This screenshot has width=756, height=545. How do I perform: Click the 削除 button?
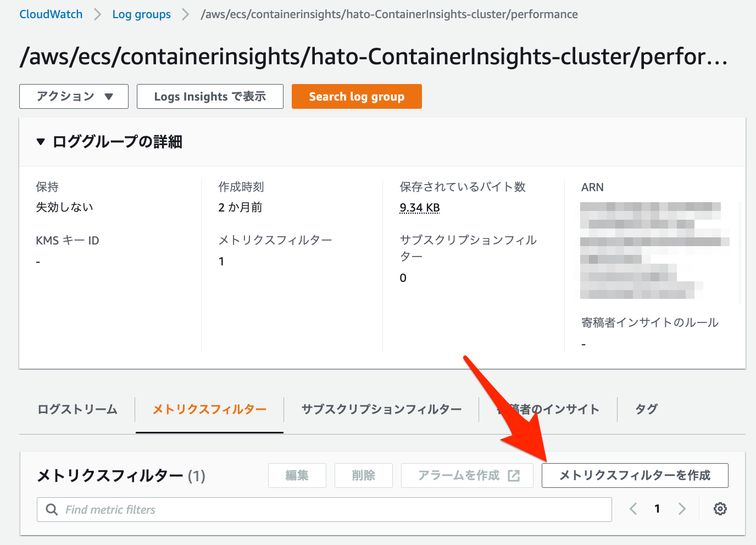363,475
